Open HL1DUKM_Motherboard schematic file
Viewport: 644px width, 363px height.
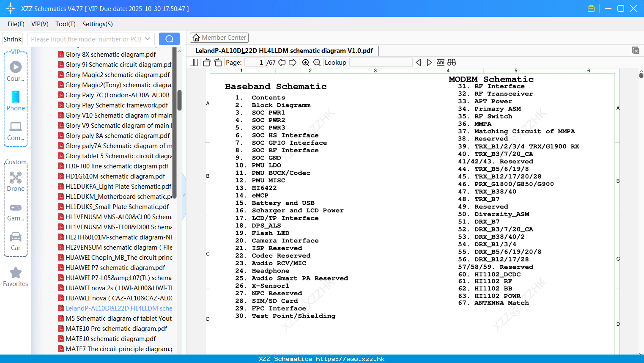tap(115, 196)
